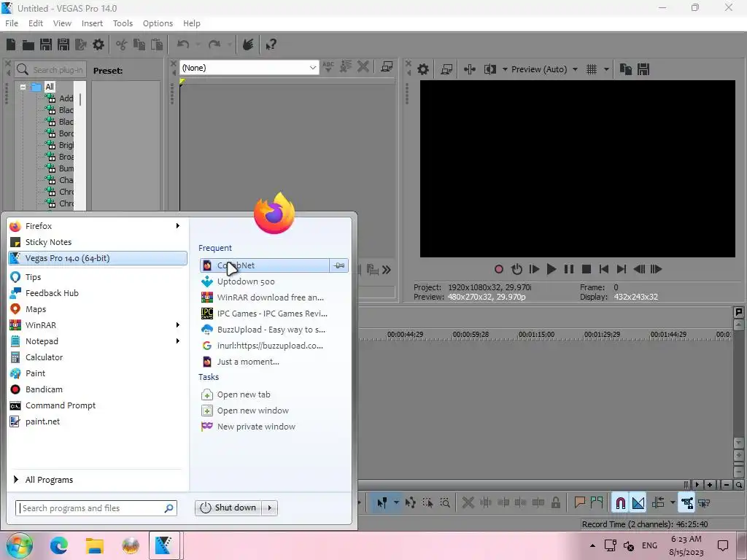
Task: Insert region with green flags icon
Action: click(x=597, y=502)
